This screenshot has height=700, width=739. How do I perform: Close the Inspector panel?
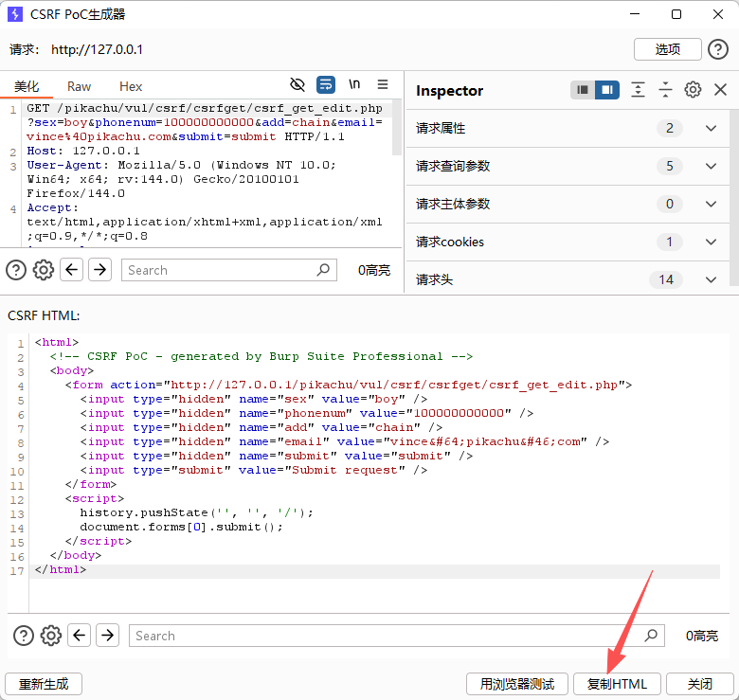click(x=721, y=89)
